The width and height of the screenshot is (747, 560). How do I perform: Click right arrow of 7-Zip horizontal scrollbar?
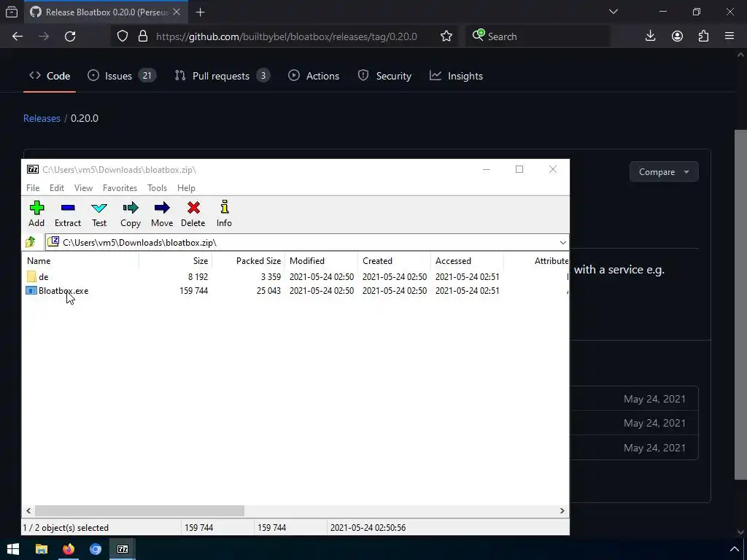tap(562, 510)
